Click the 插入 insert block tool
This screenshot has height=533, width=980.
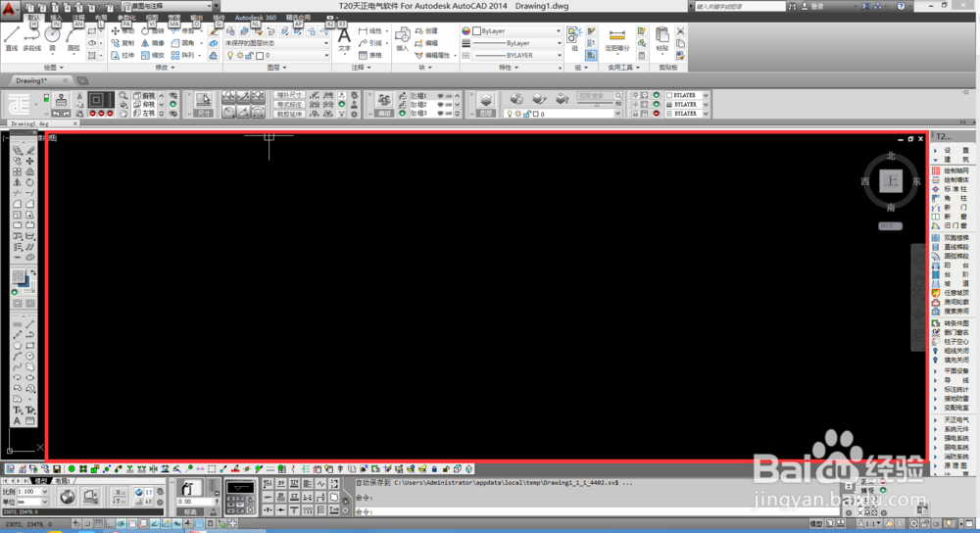pyautogui.click(x=403, y=39)
